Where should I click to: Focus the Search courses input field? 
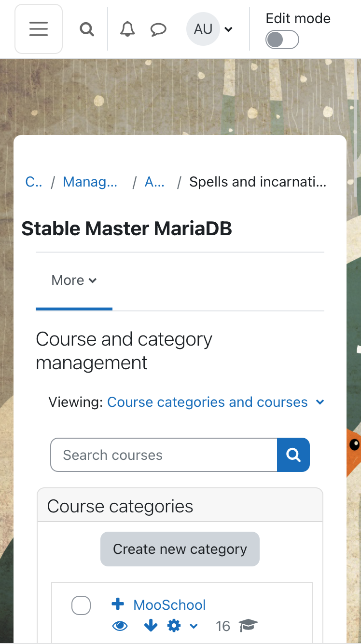[164, 455]
